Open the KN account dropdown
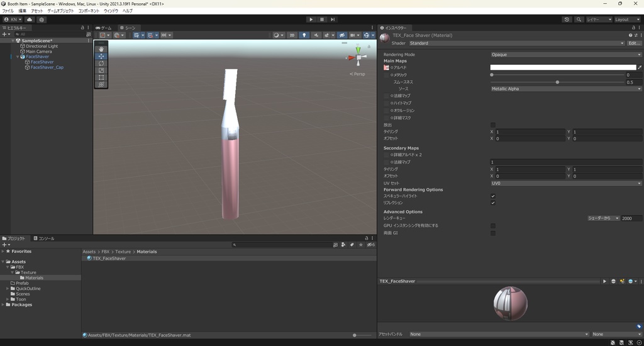Screen dimensions: 644x346 click(13, 20)
